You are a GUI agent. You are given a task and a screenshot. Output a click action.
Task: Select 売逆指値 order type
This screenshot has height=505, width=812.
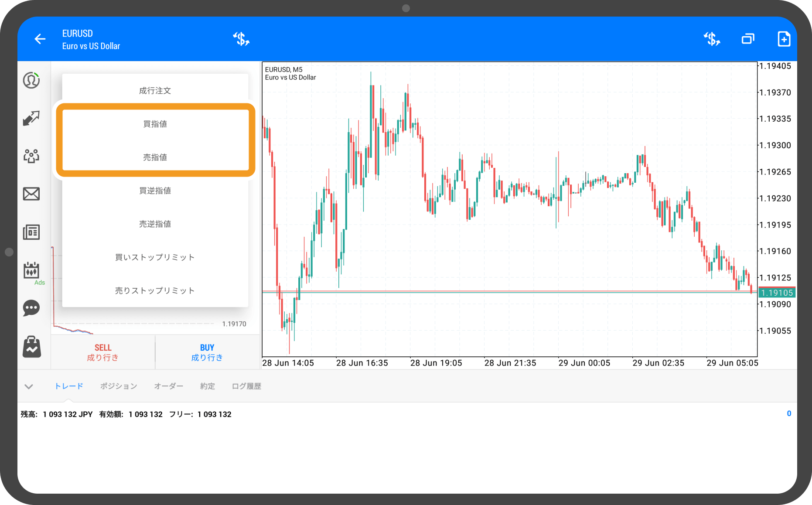coord(155,224)
